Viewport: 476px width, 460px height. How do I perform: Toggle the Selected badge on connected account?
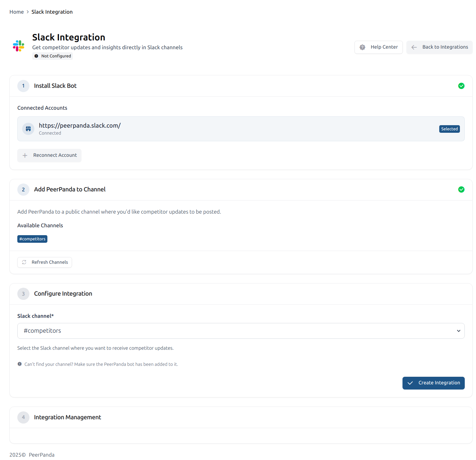pos(449,129)
